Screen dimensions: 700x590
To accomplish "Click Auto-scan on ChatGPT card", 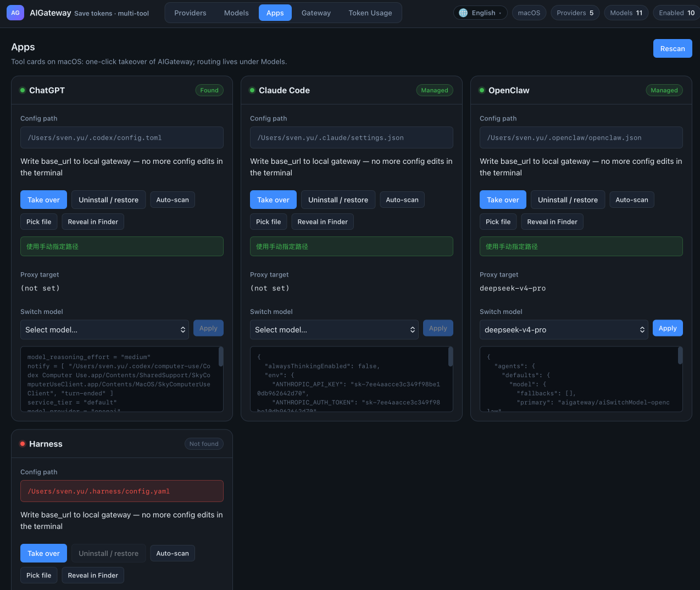I will [173, 200].
